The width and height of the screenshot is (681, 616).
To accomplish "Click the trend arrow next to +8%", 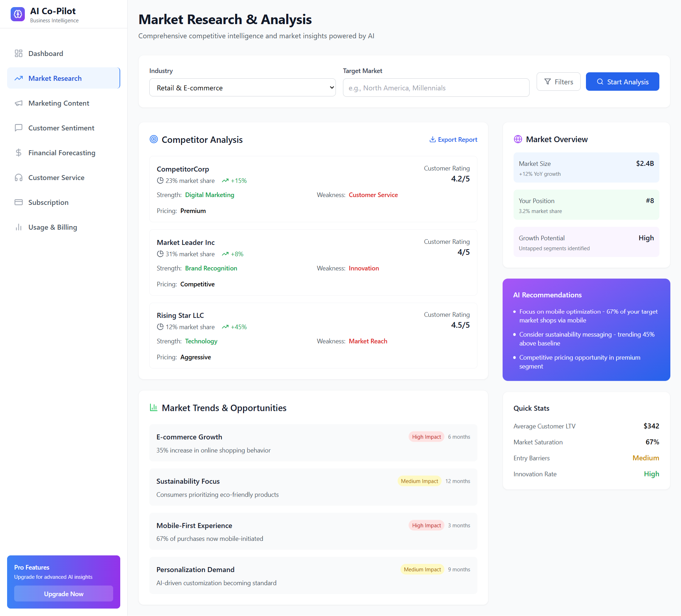I will (x=225, y=254).
